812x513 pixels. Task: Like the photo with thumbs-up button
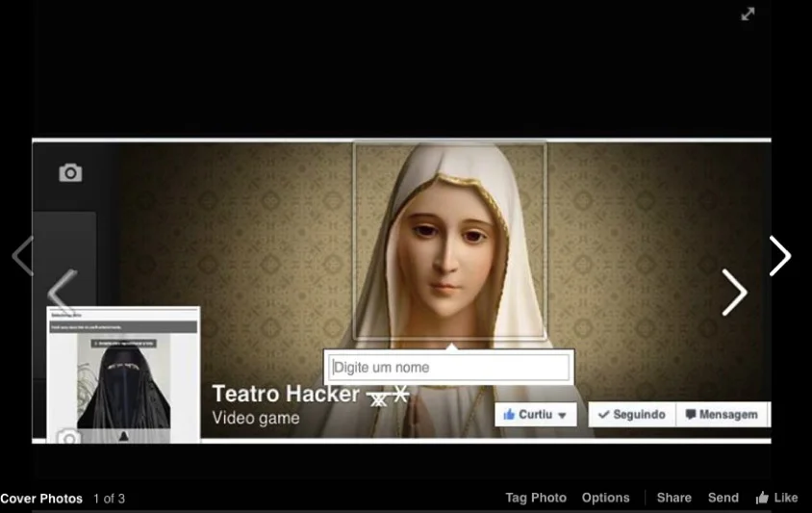776,498
